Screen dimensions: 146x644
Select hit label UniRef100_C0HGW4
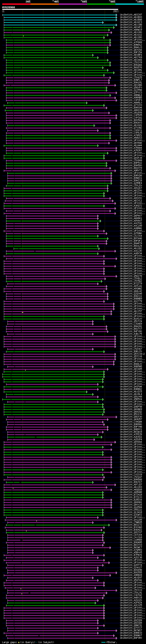pos(131,422)
